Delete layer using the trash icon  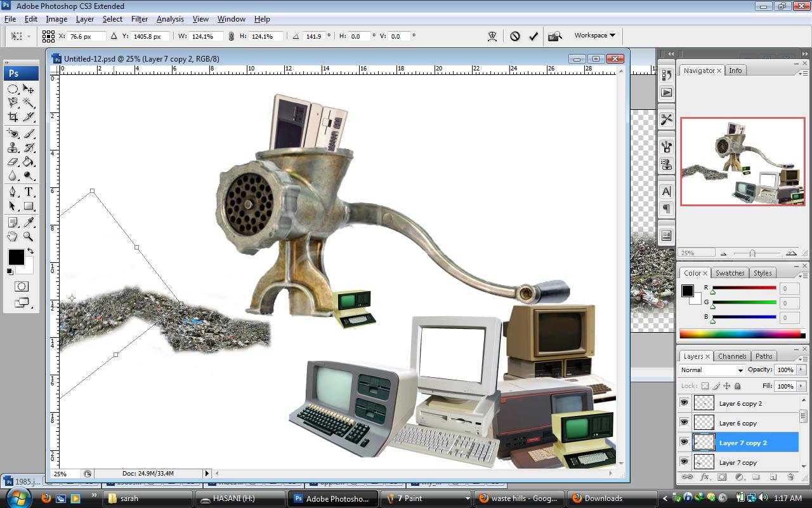click(790, 477)
